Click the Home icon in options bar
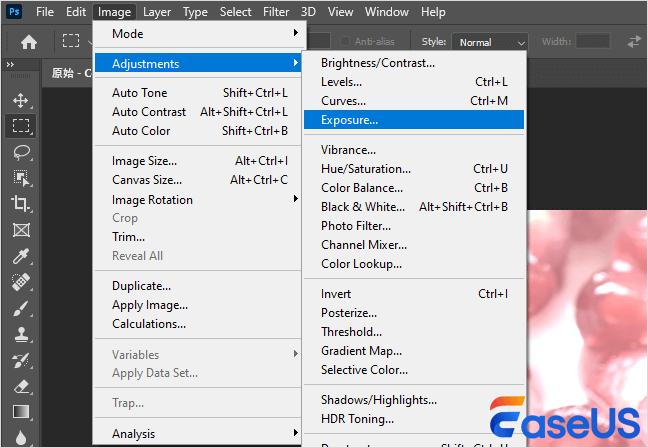 [x=29, y=42]
